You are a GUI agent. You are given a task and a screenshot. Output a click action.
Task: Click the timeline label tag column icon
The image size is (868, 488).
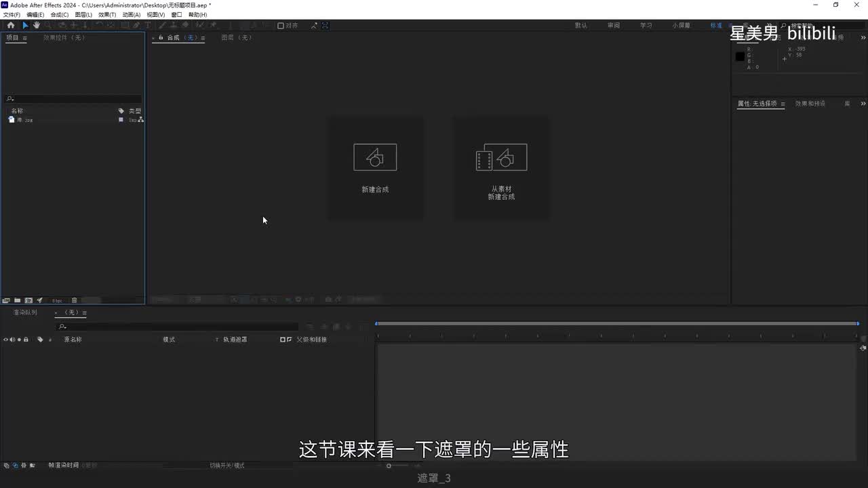coord(40,340)
